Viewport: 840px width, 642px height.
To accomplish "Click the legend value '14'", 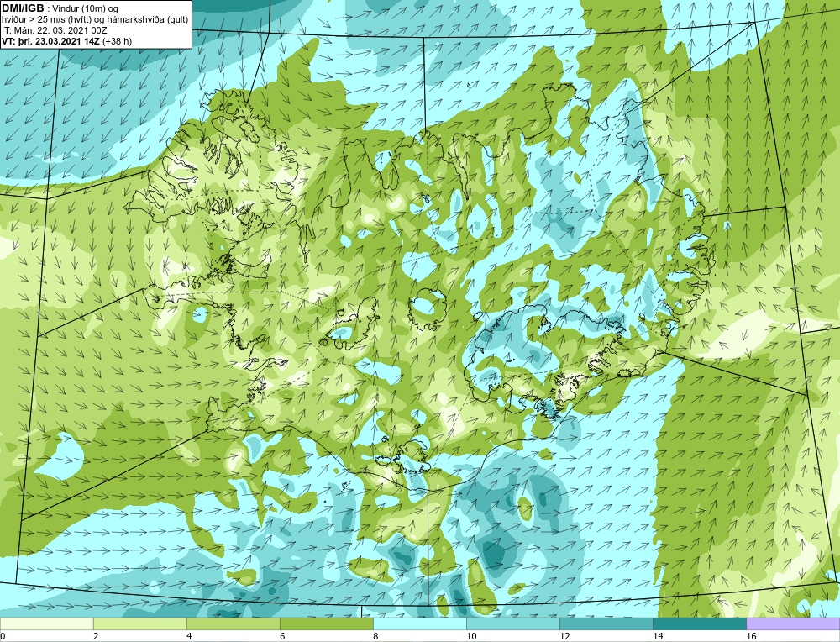I will [658, 636].
